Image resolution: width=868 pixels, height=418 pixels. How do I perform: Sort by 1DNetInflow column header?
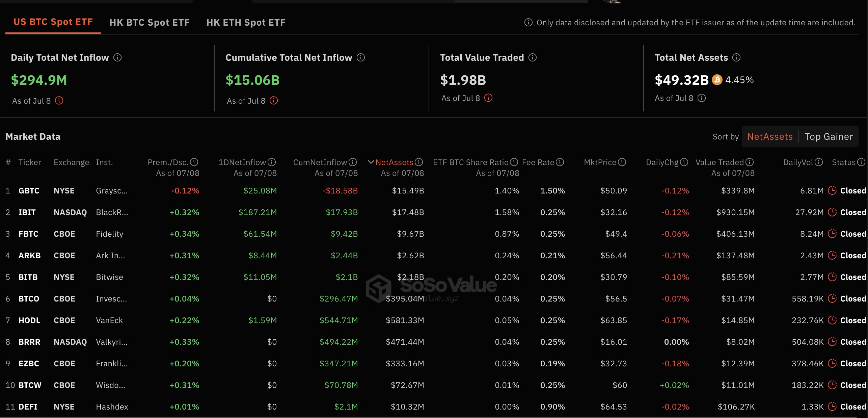point(242,162)
